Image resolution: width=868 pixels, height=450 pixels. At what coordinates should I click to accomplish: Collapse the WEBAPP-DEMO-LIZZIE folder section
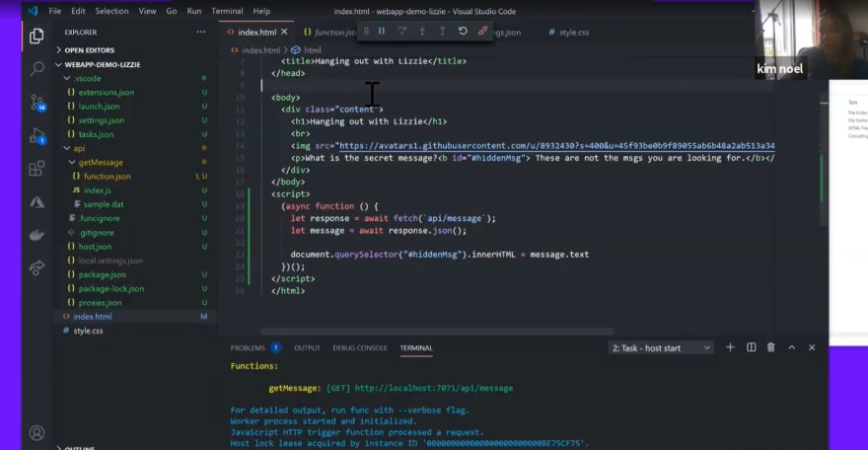(98, 64)
